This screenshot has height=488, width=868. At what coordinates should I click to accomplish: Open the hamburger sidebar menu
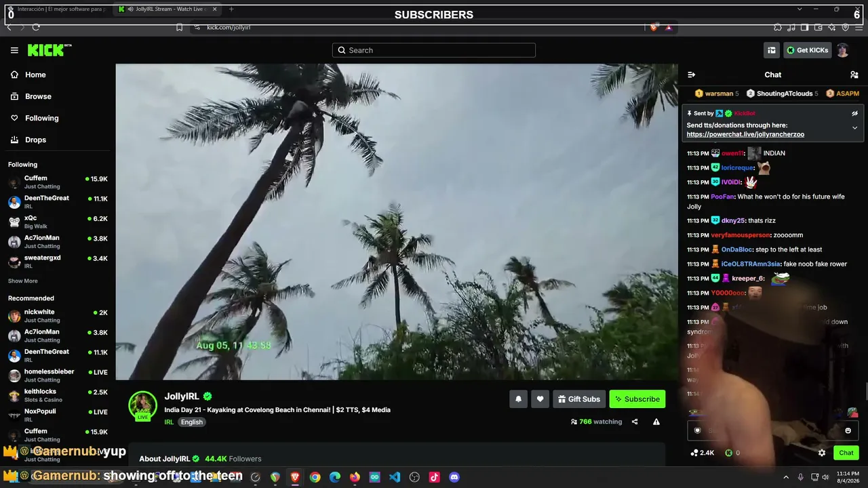(14, 50)
